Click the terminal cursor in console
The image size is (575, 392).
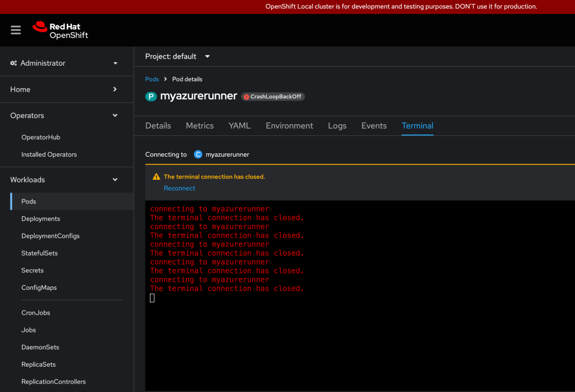click(152, 298)
